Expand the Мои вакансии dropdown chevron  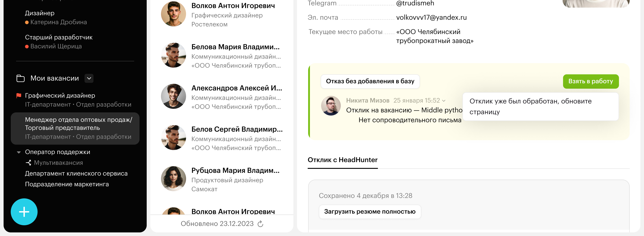click(x=89, y=78)
